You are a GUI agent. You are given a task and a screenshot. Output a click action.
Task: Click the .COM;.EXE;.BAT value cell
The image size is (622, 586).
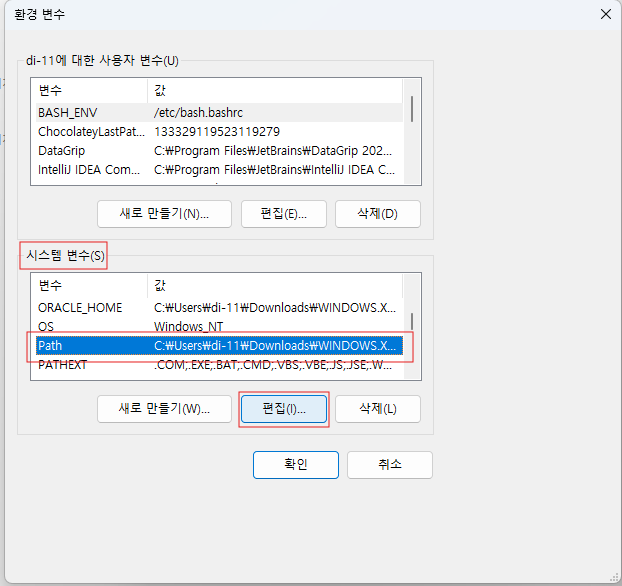pos(273,365)
